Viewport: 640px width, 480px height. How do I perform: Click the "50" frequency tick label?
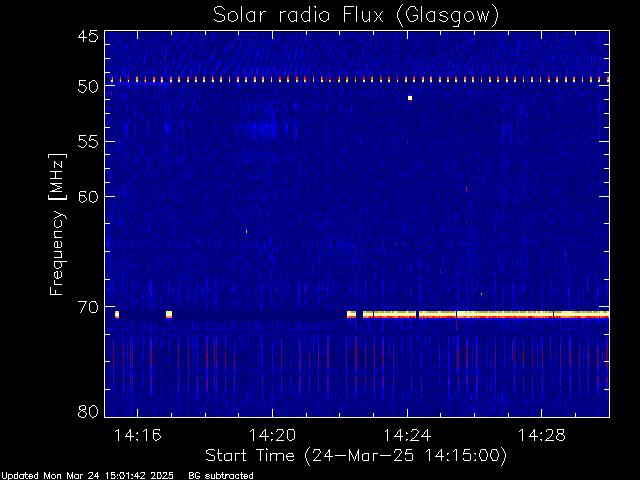88,86
